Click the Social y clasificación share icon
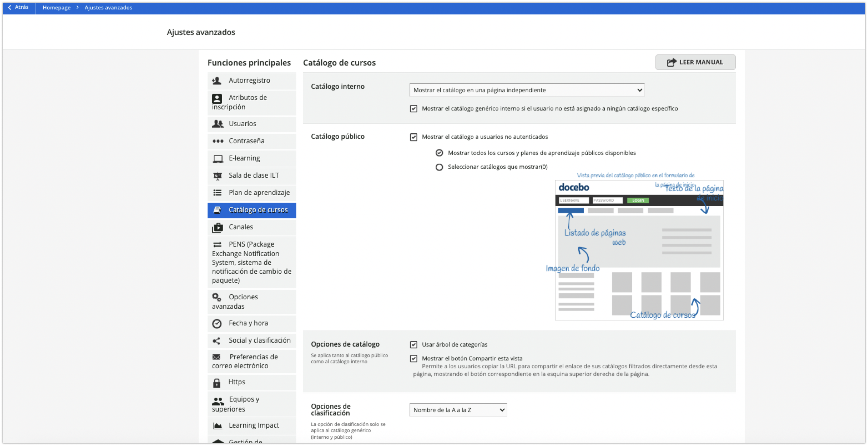The image size is (868, 446). point(217,341)
